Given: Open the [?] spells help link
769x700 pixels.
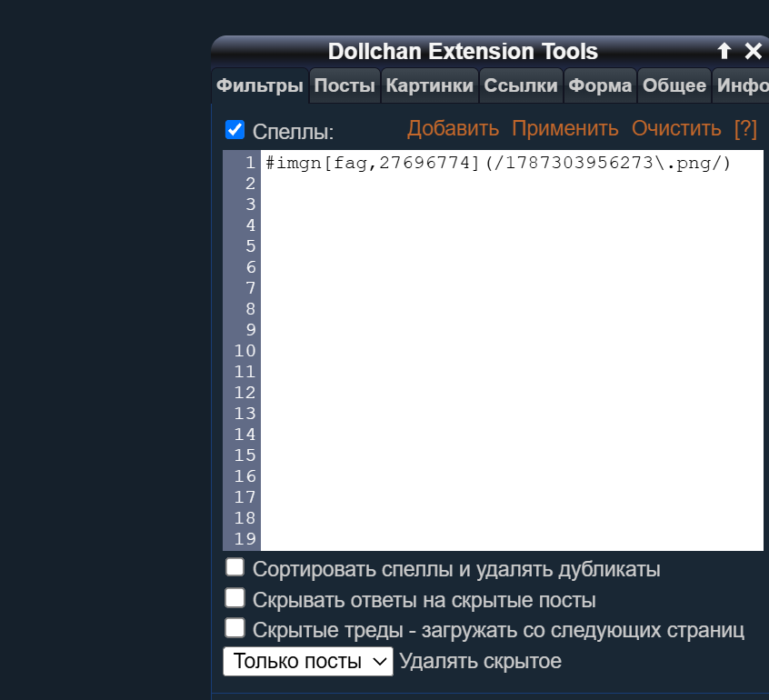Looking at the screenshot, I should [745, 128].
